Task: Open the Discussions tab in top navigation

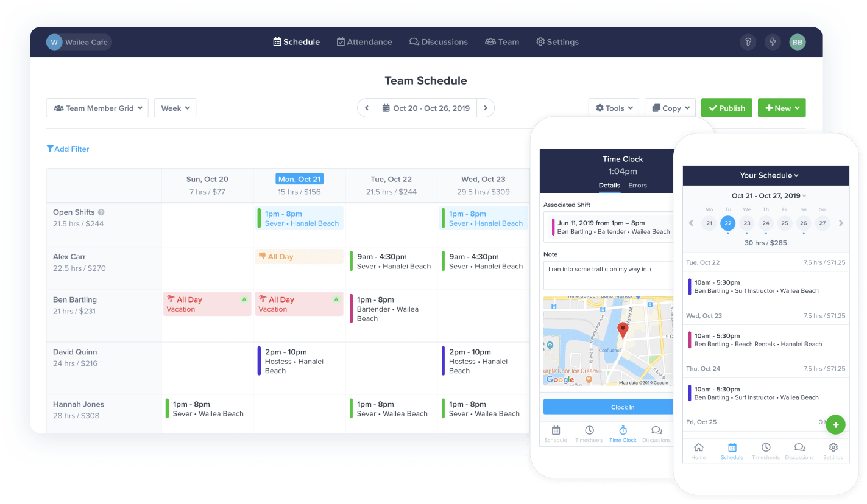Action: click(439, 42)
